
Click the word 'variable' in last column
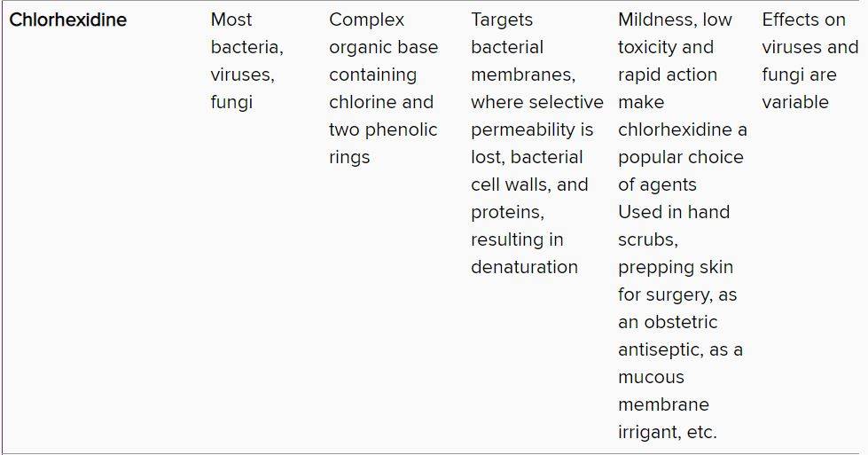[x=795, y=102]
